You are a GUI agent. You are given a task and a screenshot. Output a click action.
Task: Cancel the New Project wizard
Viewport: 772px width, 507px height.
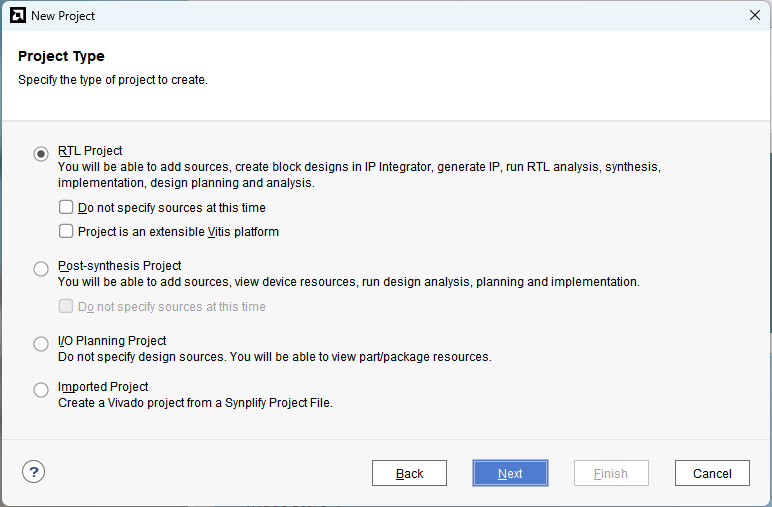712,473
